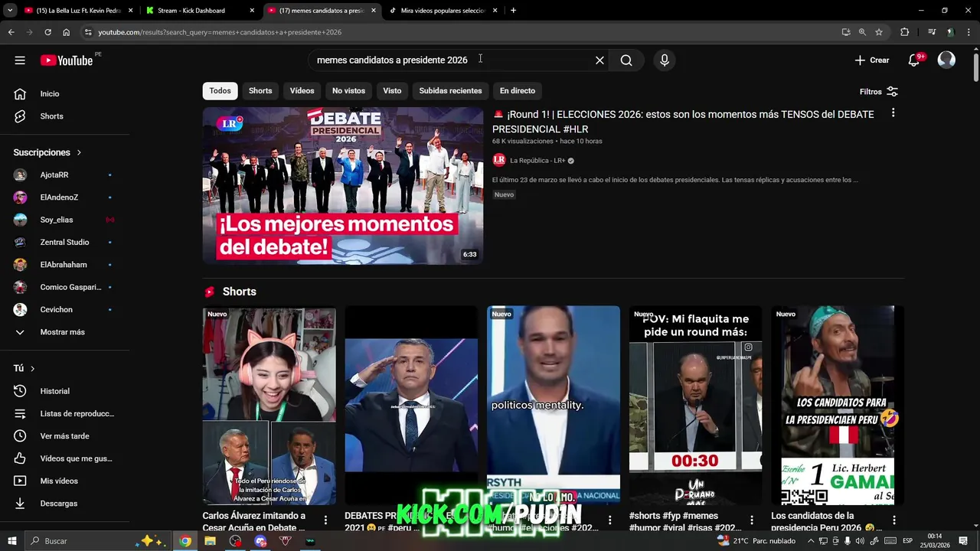Clear the search query with X
This screenshot has width=980, height=551.
click(599, 60)
